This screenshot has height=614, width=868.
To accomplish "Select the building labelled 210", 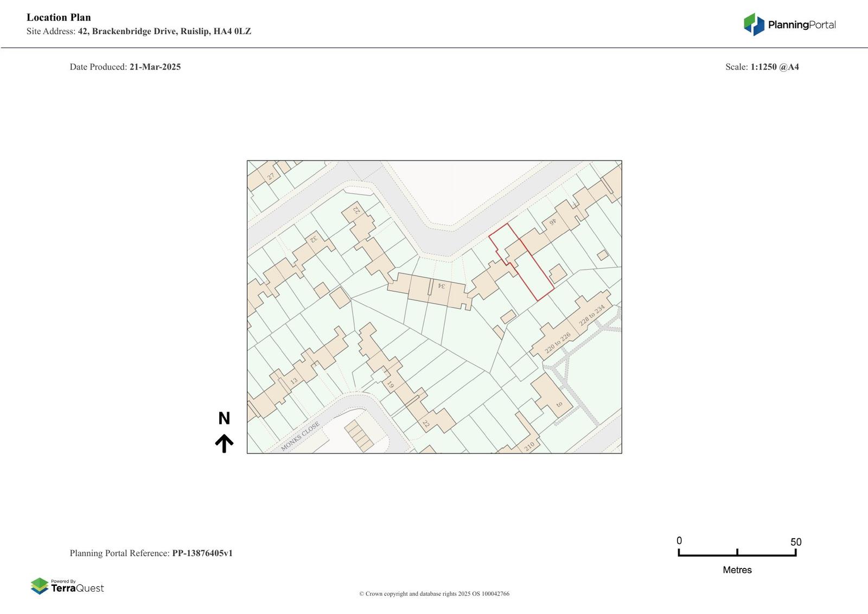I will pyautogui.click(x=529, y=446).
